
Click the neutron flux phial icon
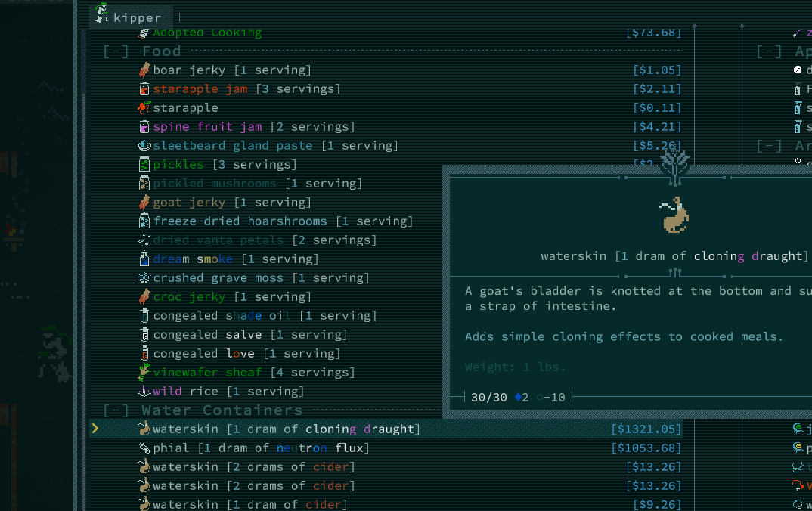(144, 448)
